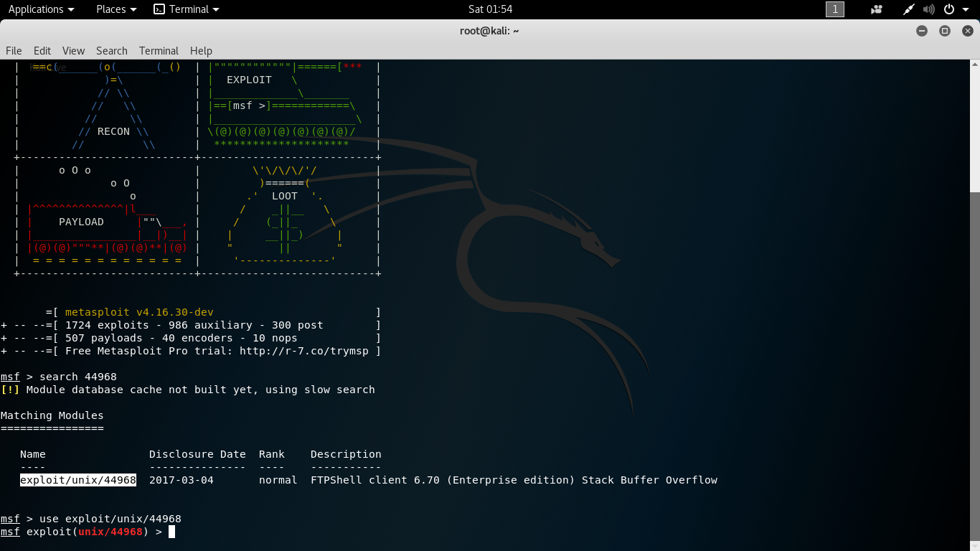Click the "RECON" label in the banner
Image resolution: width=980 pixels, height=551 pixels.
[113, 131]
